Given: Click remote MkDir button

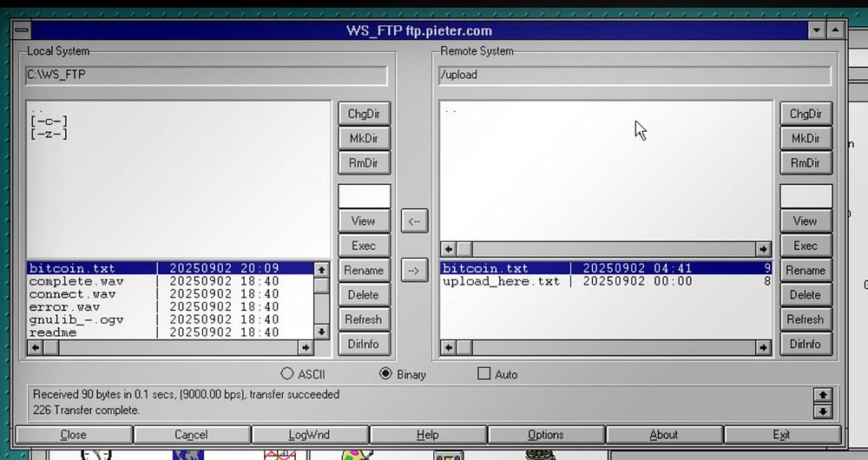Looking at the screenshot, I should click(x=806, y=138).
